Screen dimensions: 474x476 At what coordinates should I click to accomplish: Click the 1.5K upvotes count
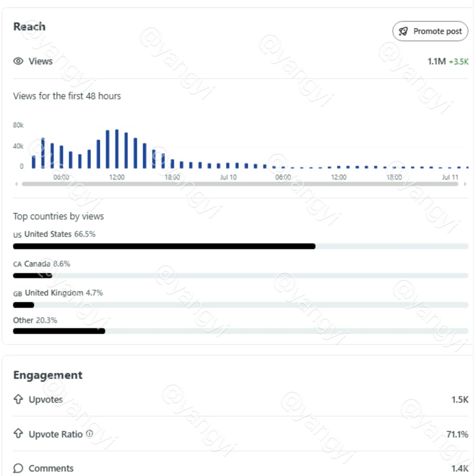(460, 399)
